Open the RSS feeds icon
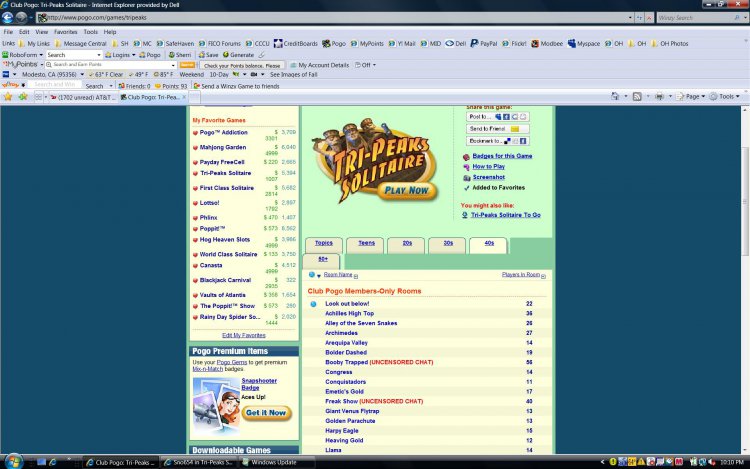Screen dimensions: 750x469 [637, 97]
